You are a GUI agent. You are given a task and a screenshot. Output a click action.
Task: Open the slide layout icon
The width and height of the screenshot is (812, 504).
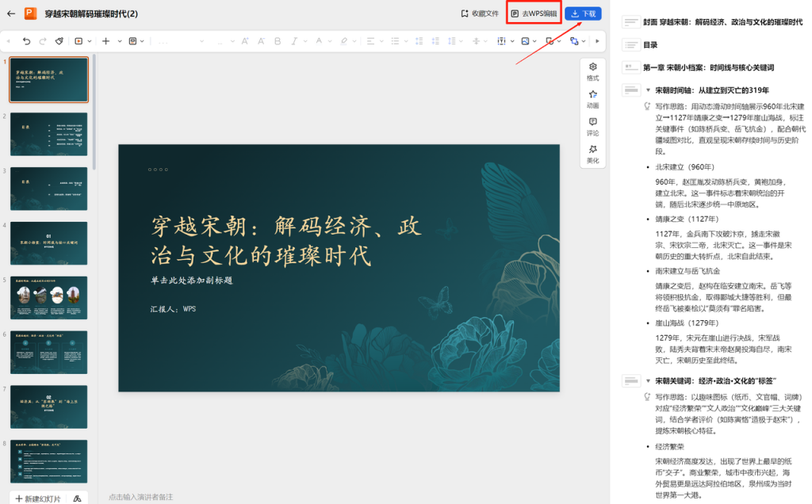click(x=132, y=41)
